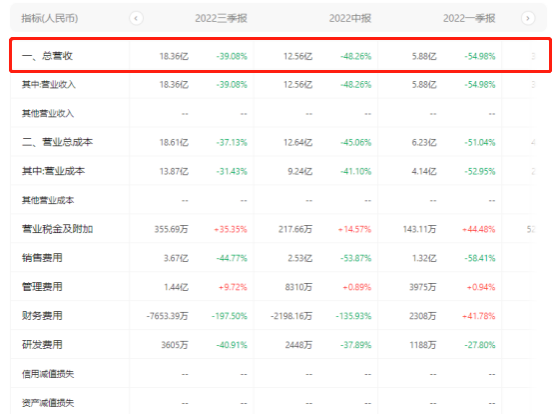Click the 信用减值损失 row label

coord(48,374)
